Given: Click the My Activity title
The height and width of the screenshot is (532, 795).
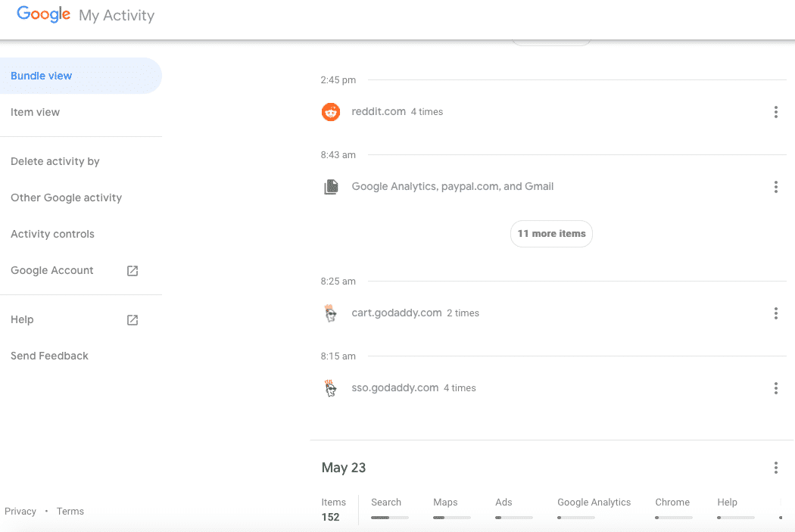Looking at the screenshot, I should pos(117,15).
